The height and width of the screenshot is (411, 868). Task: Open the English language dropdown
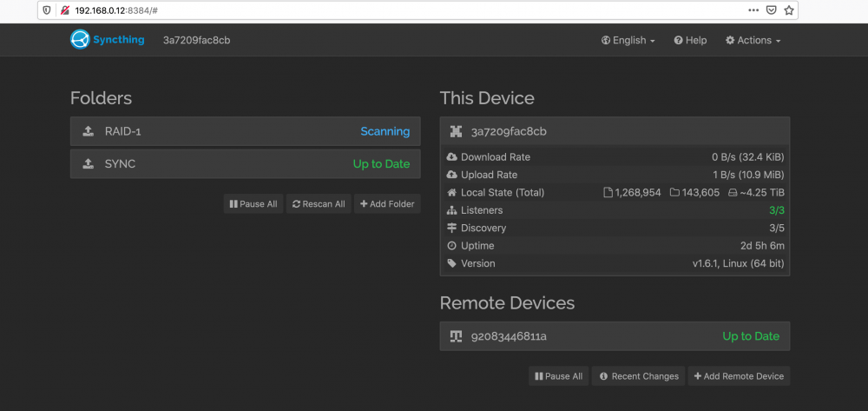tap(628, 41)
